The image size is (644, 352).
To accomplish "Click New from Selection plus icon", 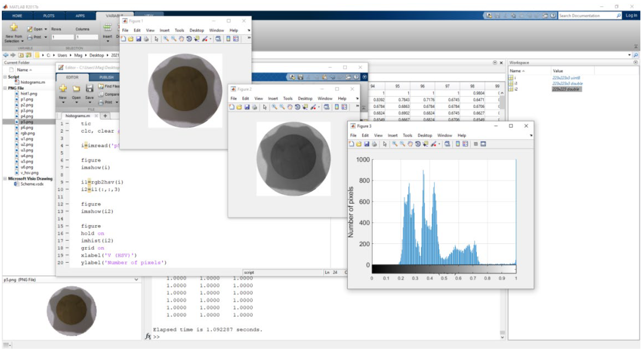I will pyautogui.click(x=14, y=27).
